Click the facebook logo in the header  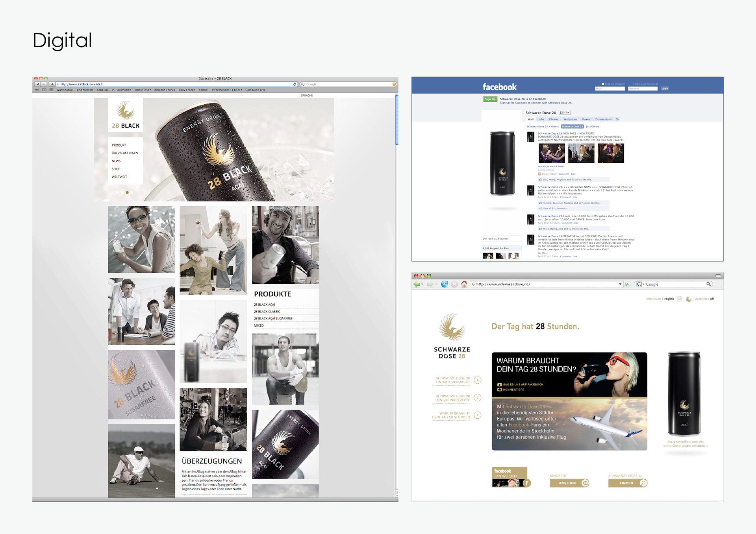coord(499,87)
